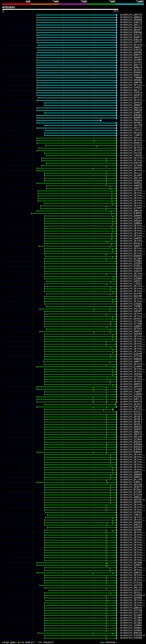Select the UniRef100_Q9JL12 label
The width and height of the screenshot is (146, 644).
pyautogui.click(x=131, y=173)
